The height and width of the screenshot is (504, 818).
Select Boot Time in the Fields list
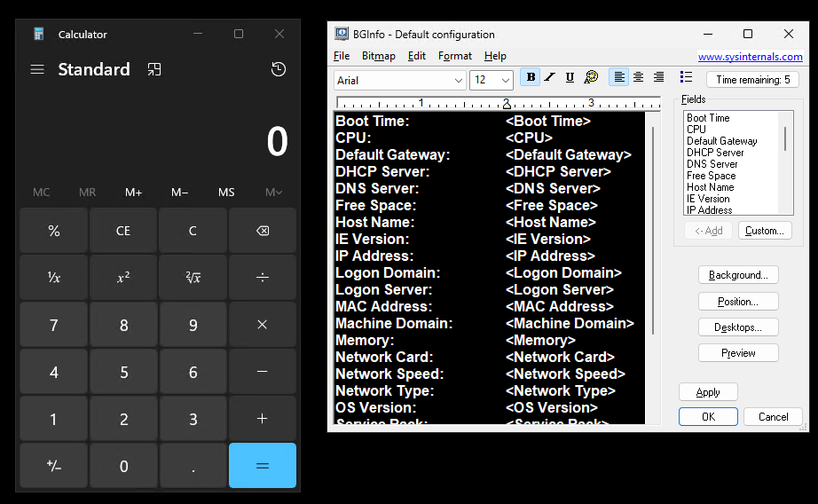click(708, 118)
